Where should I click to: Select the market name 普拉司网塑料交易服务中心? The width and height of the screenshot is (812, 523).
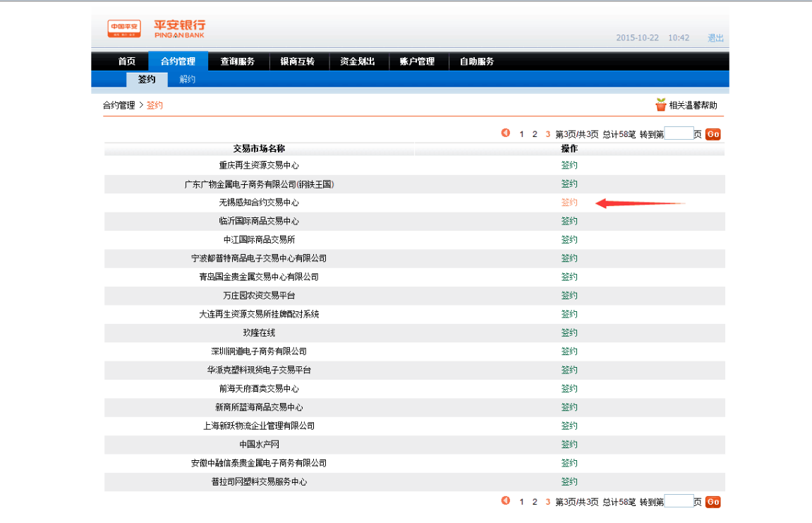tap(259, 482)
